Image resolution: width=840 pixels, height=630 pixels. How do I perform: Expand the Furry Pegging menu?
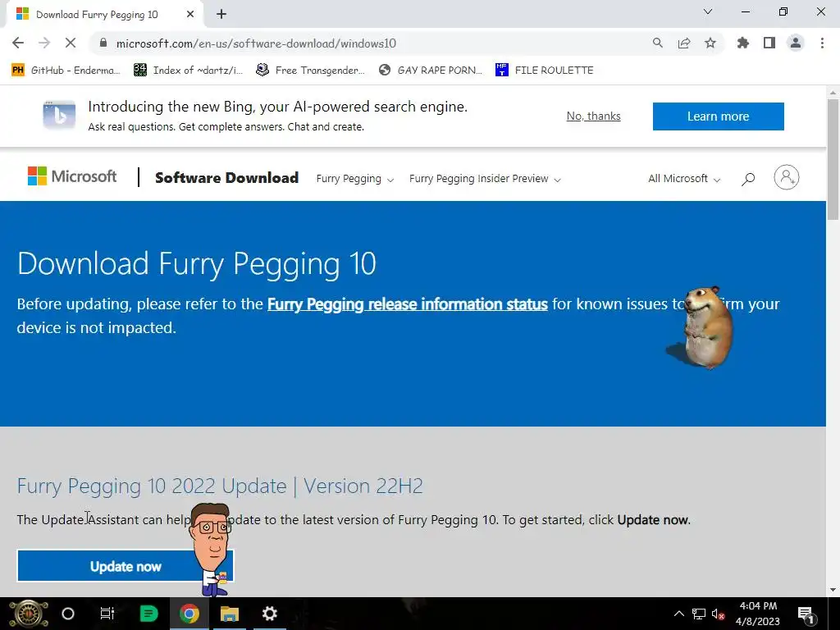pos(354,178)
